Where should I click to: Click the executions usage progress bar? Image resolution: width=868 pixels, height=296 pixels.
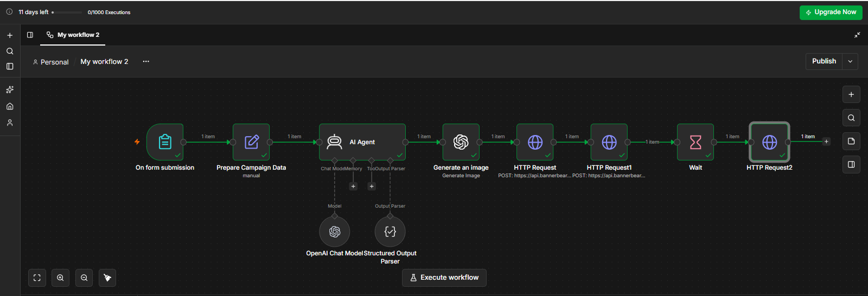click(x=68, y=12)
